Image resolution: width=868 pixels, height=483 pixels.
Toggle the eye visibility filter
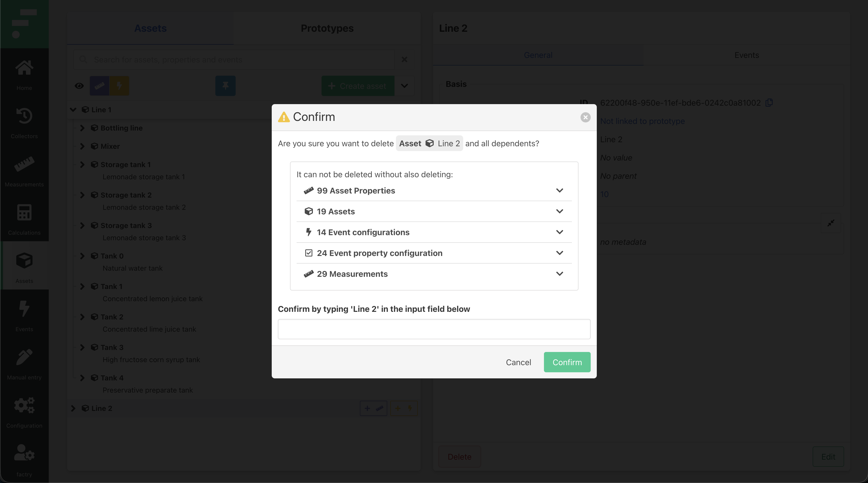click(79, 86)
